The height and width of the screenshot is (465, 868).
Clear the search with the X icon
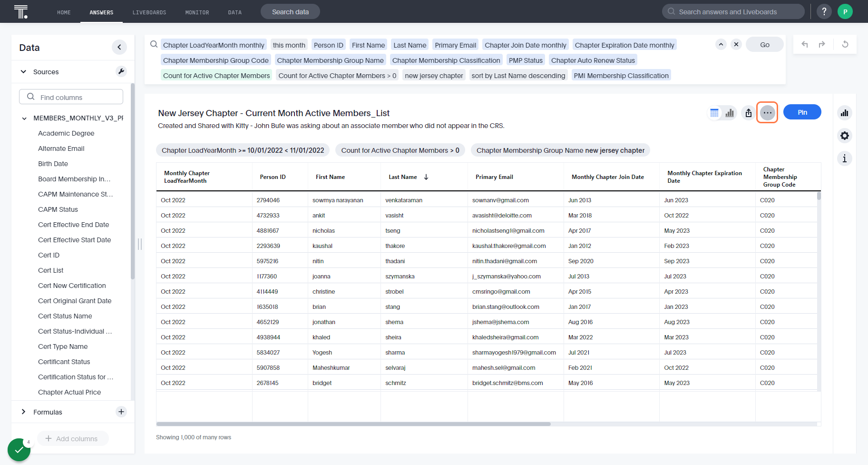[736, 44]
